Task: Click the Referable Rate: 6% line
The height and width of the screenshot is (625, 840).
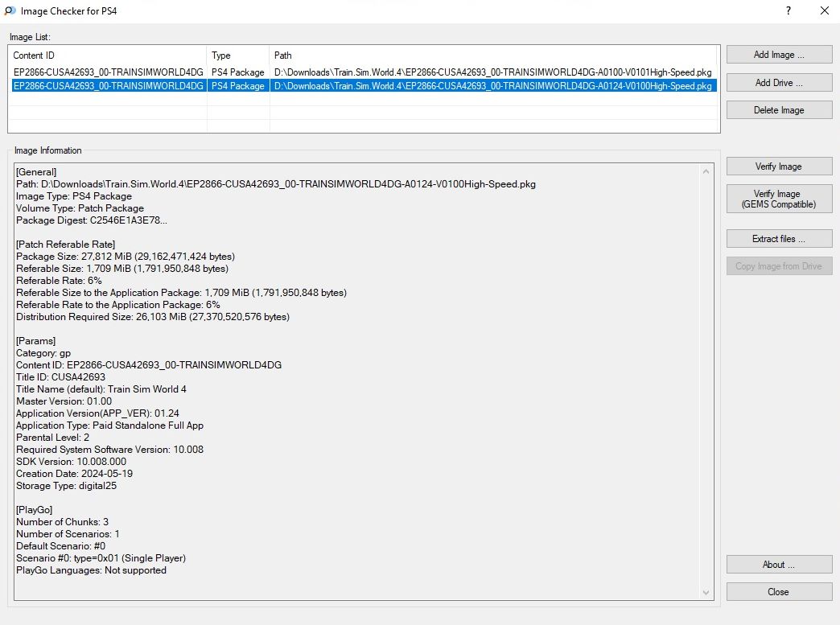Action: 59,281
